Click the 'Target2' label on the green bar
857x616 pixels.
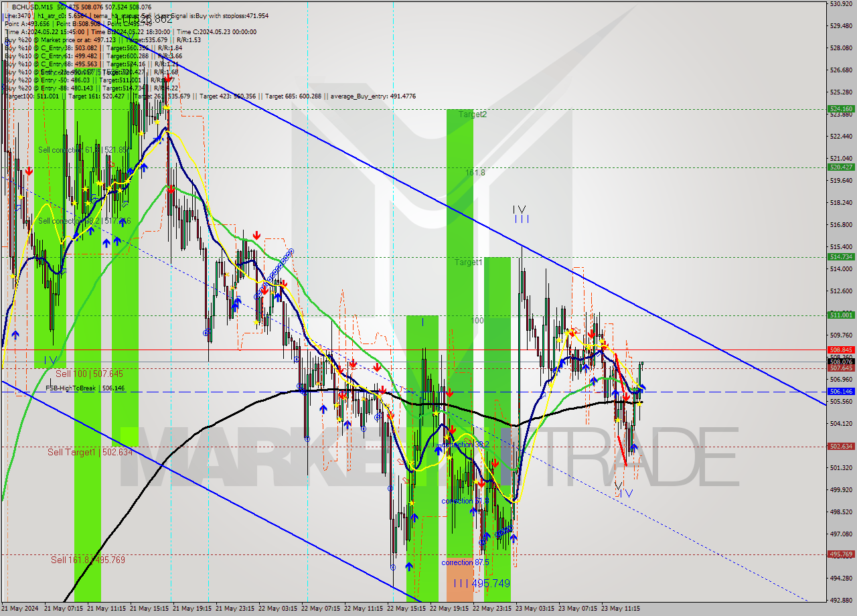tap(473, 114)
